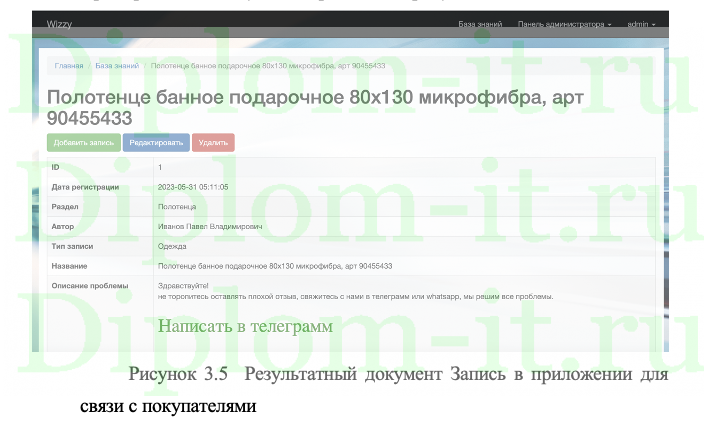Screen dimensions: 704x426
Task: Click the Автор row label
Action: 62,227
